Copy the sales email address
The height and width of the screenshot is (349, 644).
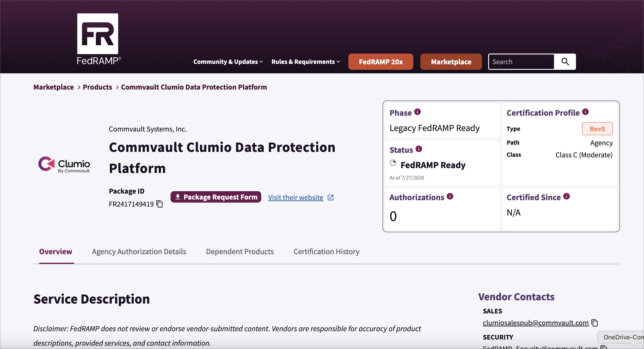coord(594,323)
